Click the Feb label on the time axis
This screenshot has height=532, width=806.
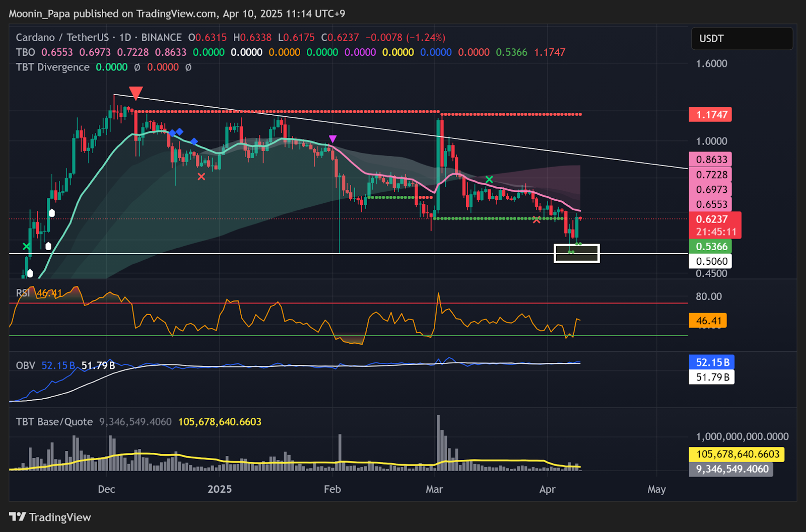[332, 489]
